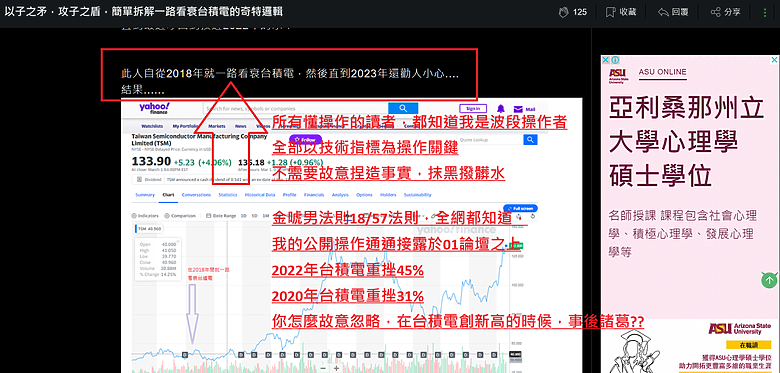This screenshot has width=780, height=373.
Task: Click the Quote Lookup search icon
Action: pos(531,140)
